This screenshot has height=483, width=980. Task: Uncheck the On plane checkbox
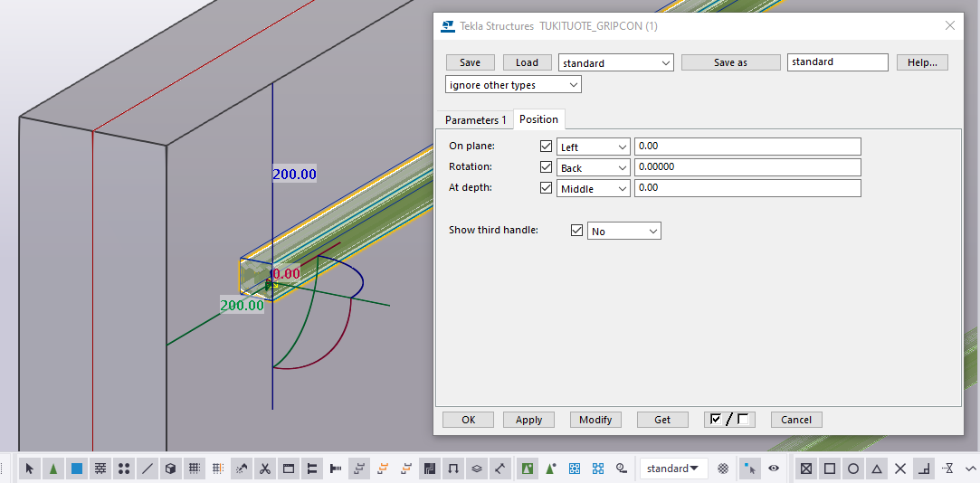546,147
